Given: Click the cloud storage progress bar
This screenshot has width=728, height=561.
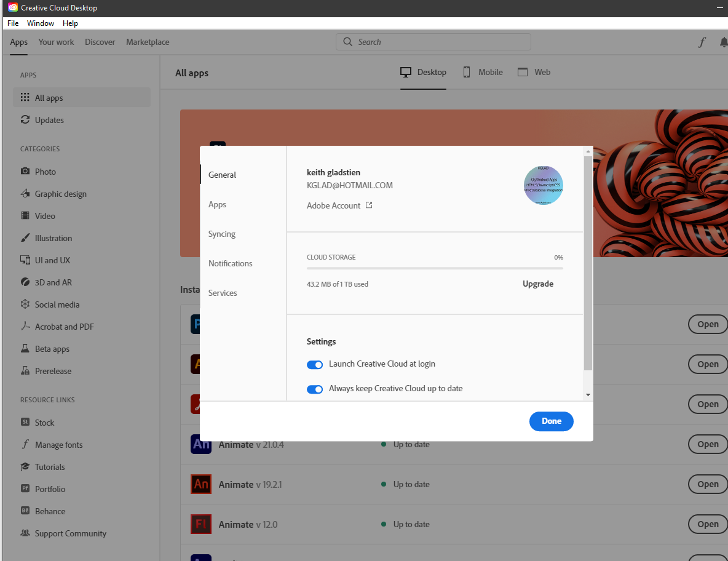Looking at the screenshot, I should 435,269.
